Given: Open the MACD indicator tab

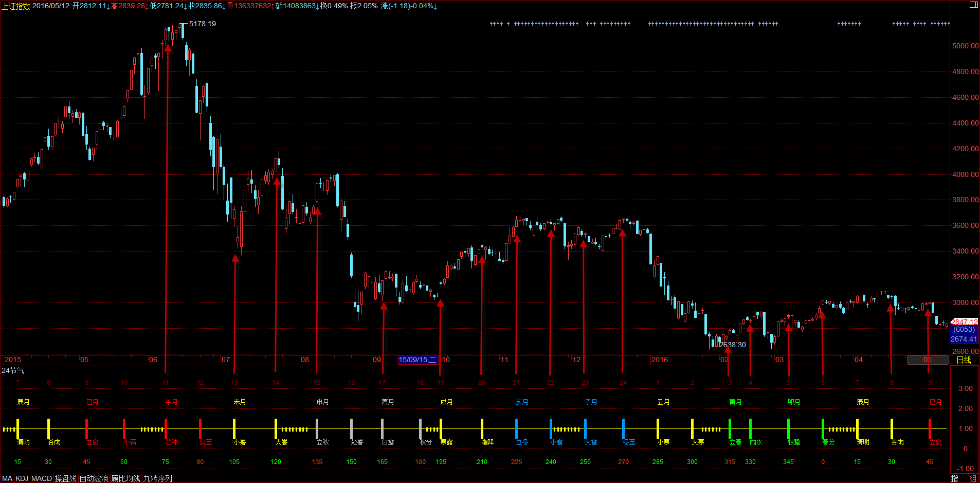Looking at the screenshot, I should [x=42, y=478].
